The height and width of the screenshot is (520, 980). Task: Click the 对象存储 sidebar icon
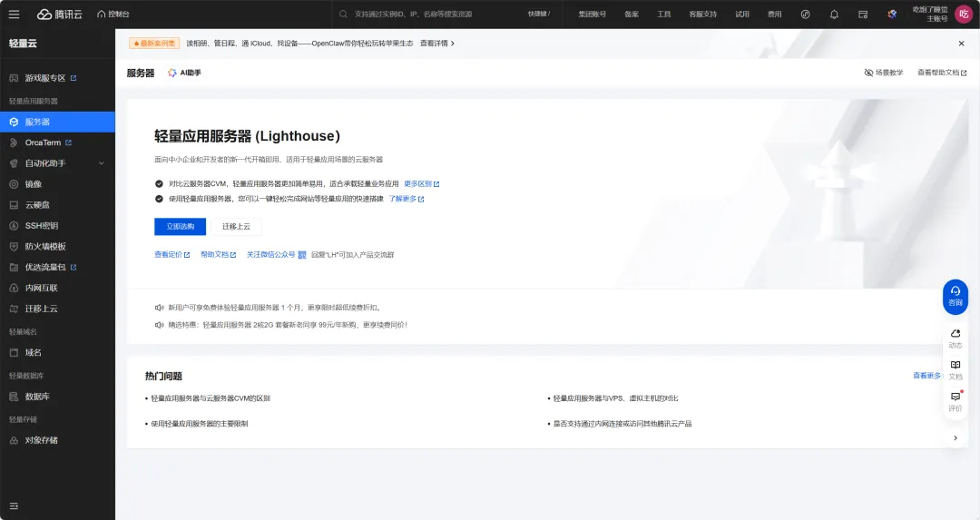click(14, 440)
